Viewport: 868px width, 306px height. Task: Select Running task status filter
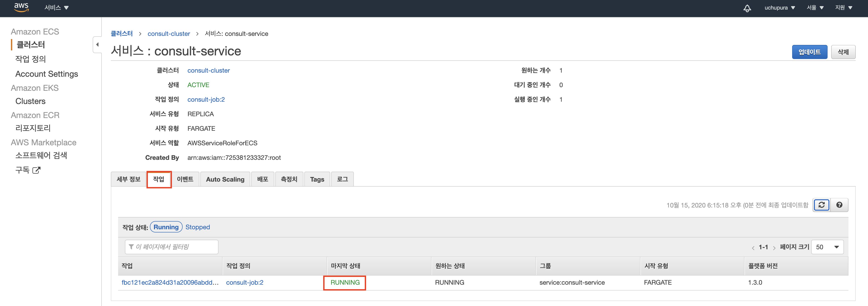(x=166, y=227)
